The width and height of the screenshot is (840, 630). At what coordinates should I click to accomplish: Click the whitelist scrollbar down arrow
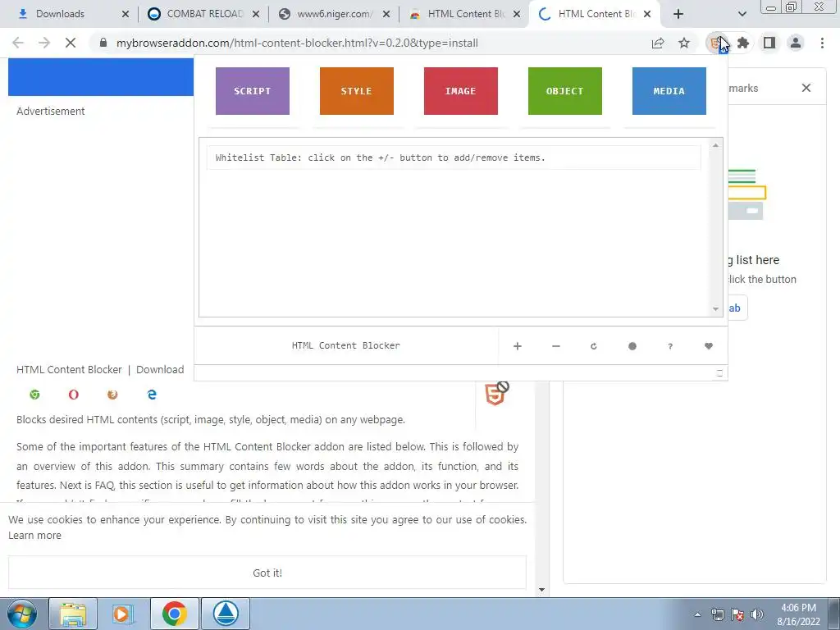(x=715, y=309)
